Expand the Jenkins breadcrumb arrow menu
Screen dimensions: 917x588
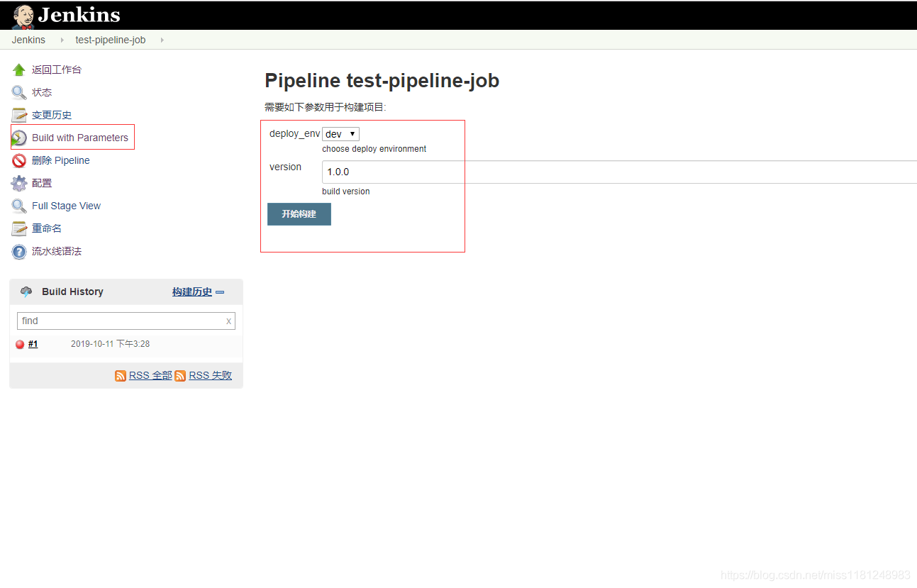62,40
